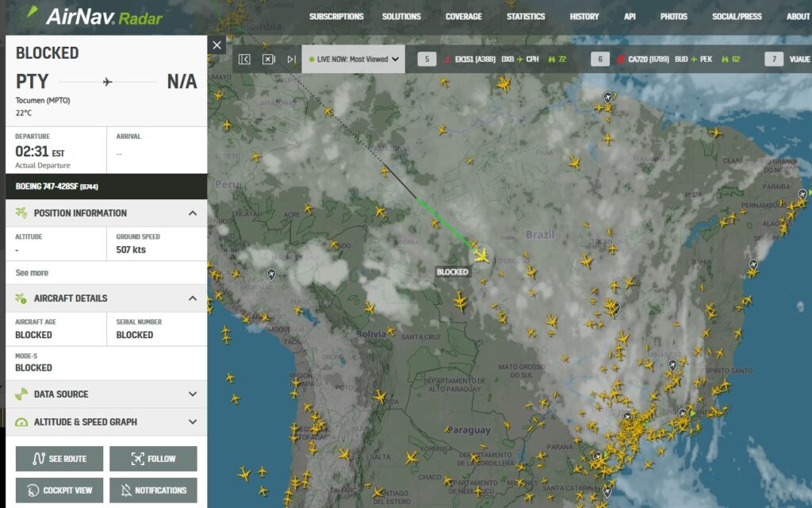The height and width of the screenshot is (508, 812).
Task: Click the 72 viewers binoculars icon
Action: pos(552,59)
